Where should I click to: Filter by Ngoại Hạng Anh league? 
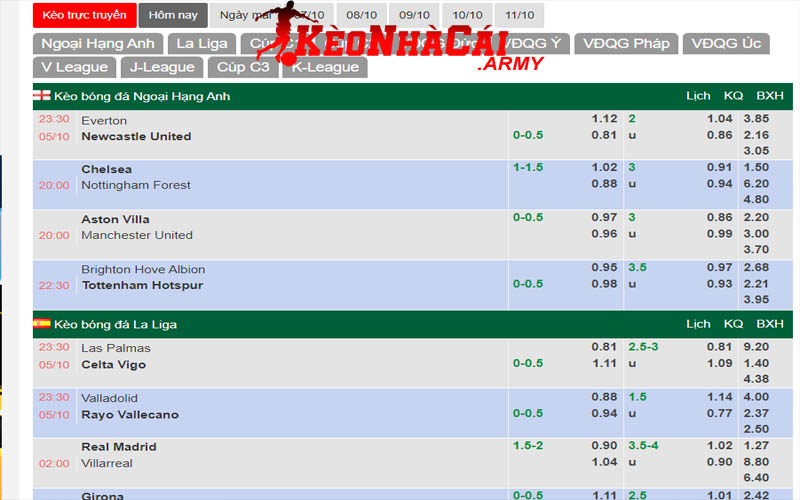point(97,43)
